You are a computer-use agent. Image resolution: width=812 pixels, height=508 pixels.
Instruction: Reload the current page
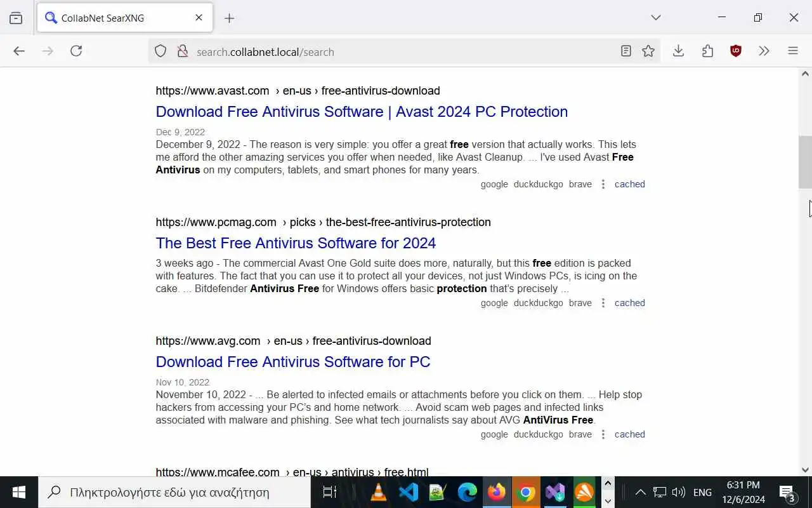(76, 51)
